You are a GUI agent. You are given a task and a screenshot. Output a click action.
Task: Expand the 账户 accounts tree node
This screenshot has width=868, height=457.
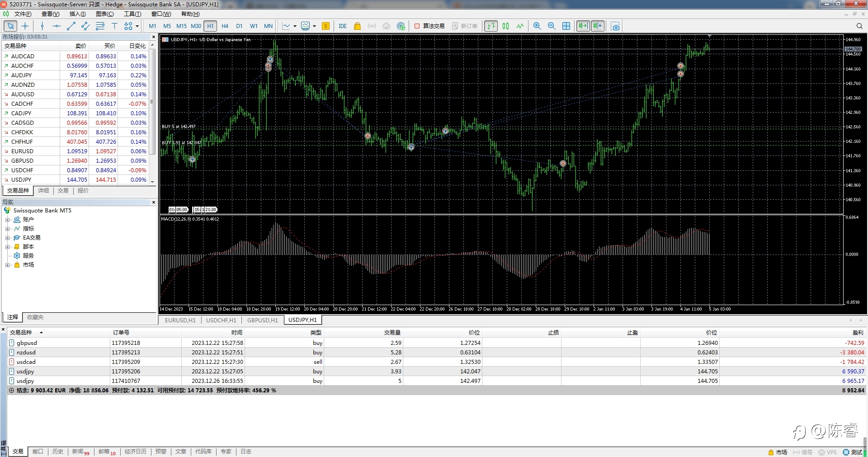(x=8, y=220)
